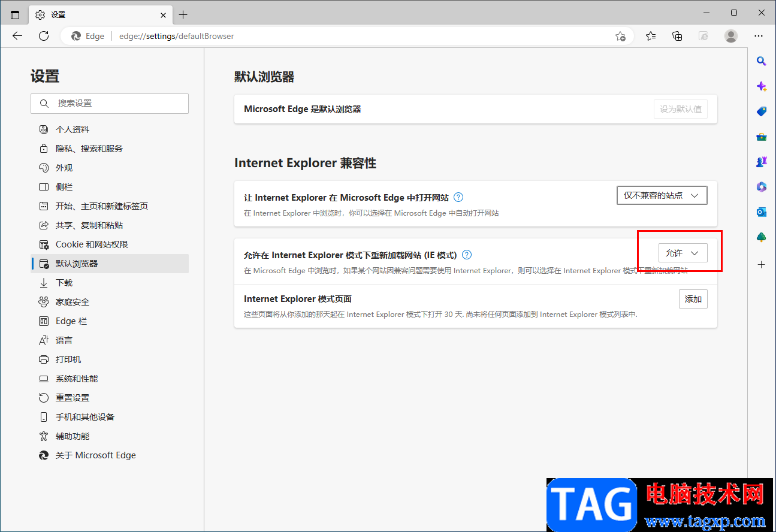776x532 pixels.
Task: Customize sidebar with the plus icon
Action: [762, 264]
